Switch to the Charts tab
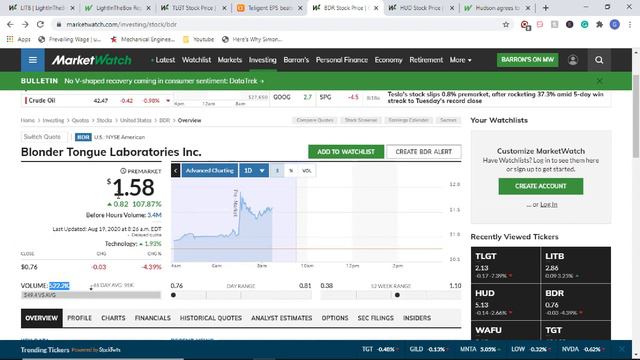This screenshot has height=360, width=640. 113,318
